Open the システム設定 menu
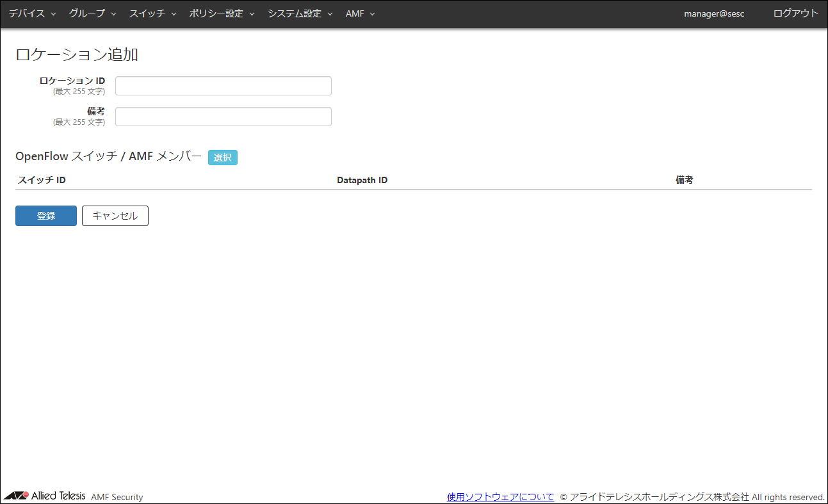The image size is (828, 504). pos(300,13)
